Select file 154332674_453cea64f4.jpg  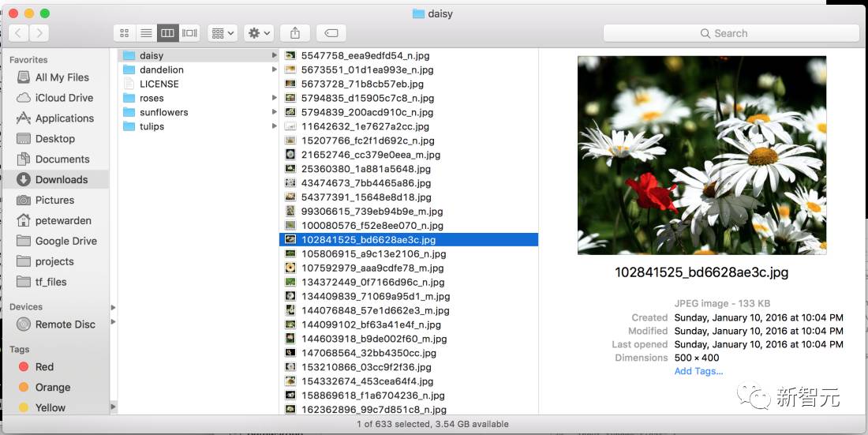click(409, 381)
